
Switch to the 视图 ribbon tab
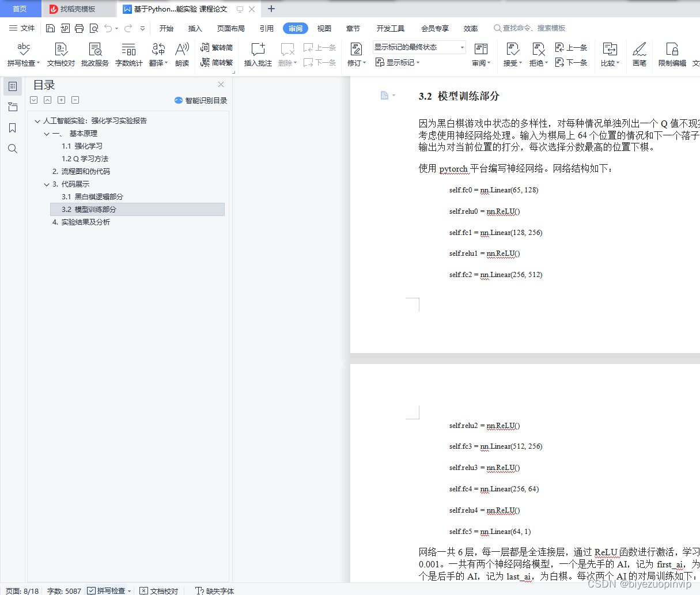click(324, 28)
